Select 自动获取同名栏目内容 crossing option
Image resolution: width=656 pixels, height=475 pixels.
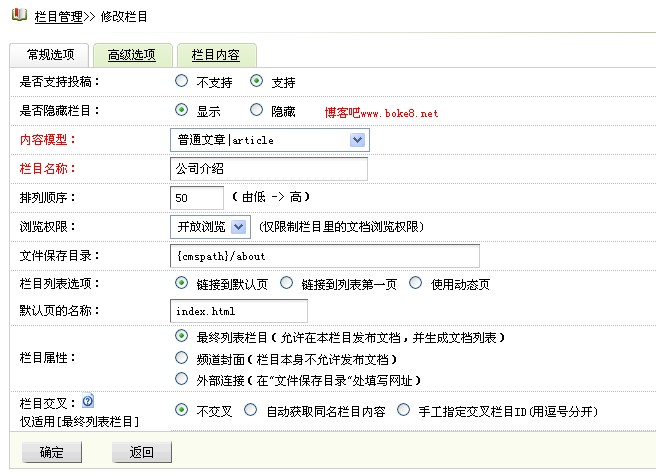pos(251,410)
